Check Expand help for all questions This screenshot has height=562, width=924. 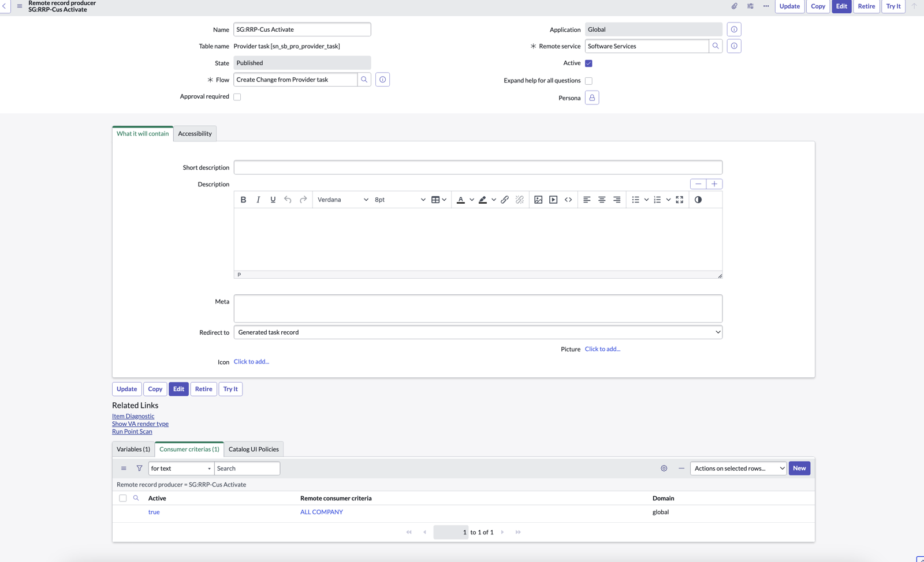[588, 81]
